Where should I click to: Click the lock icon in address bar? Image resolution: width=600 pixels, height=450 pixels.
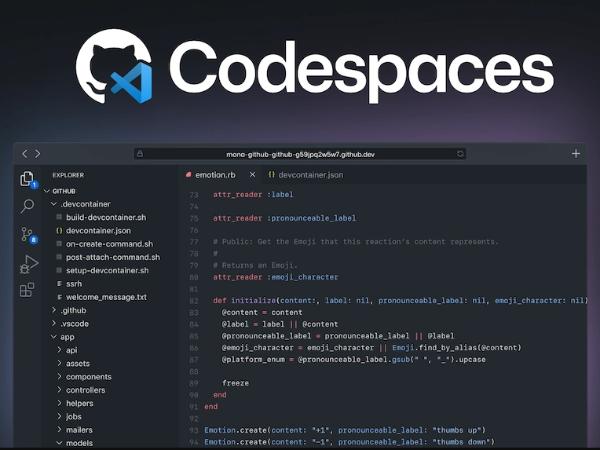(140, 154)
